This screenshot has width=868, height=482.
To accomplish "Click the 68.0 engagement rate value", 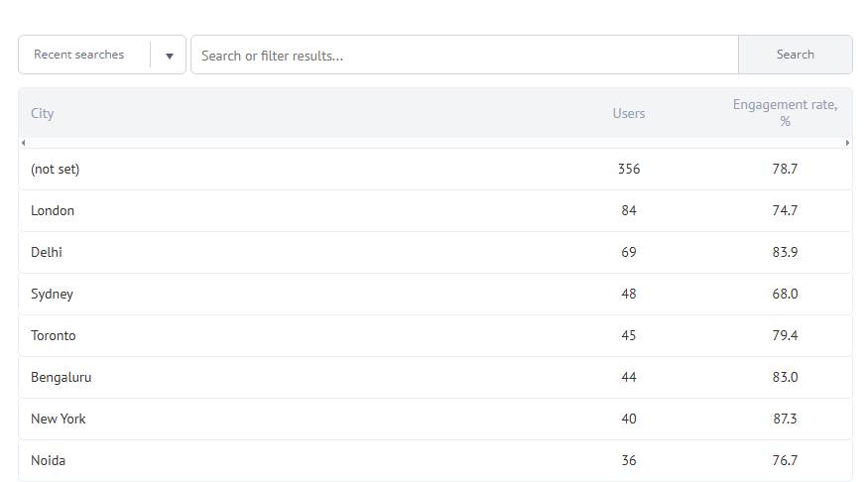I will tap(785, 295).
